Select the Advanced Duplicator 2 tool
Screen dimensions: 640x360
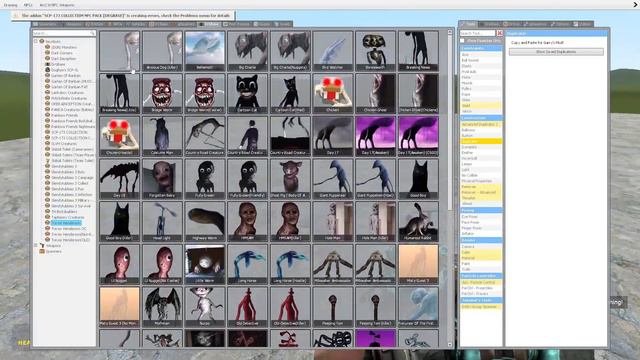tap(481, 124)
